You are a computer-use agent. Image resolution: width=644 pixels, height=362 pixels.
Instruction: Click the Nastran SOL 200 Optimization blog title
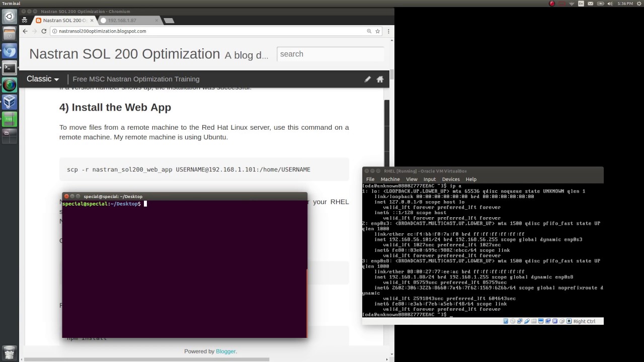pyautogui.click(x=124, y=54)
